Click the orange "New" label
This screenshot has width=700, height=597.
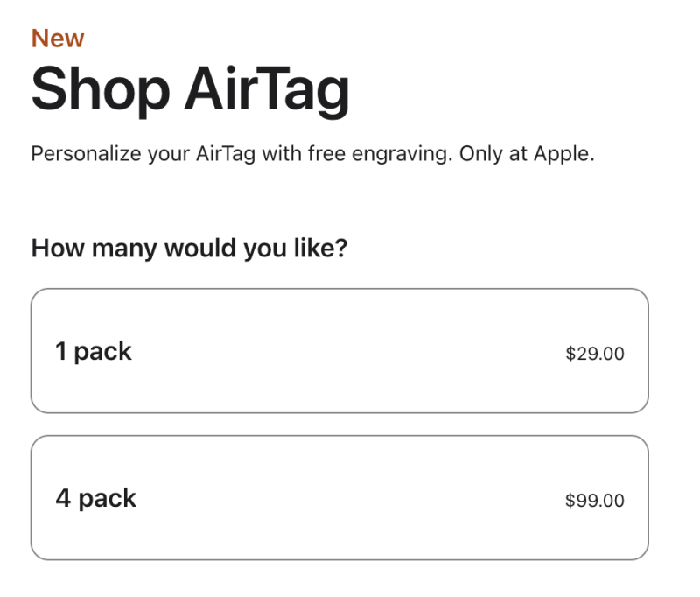click(x=58, y=39)
